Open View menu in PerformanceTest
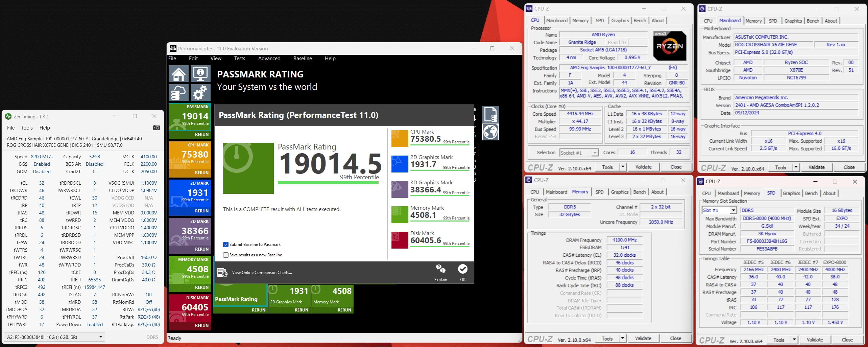Viewport: 868px width, 347px height. [216, 59]
